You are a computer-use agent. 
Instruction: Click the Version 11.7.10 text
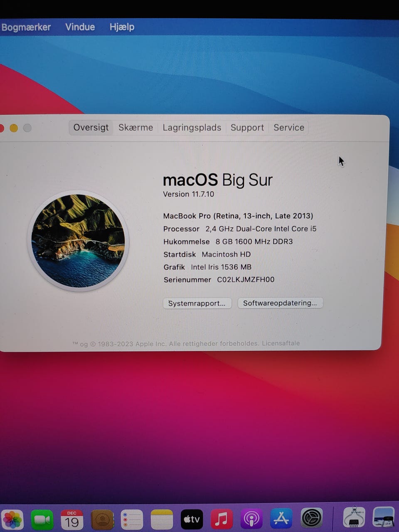[x=188, y=194]
